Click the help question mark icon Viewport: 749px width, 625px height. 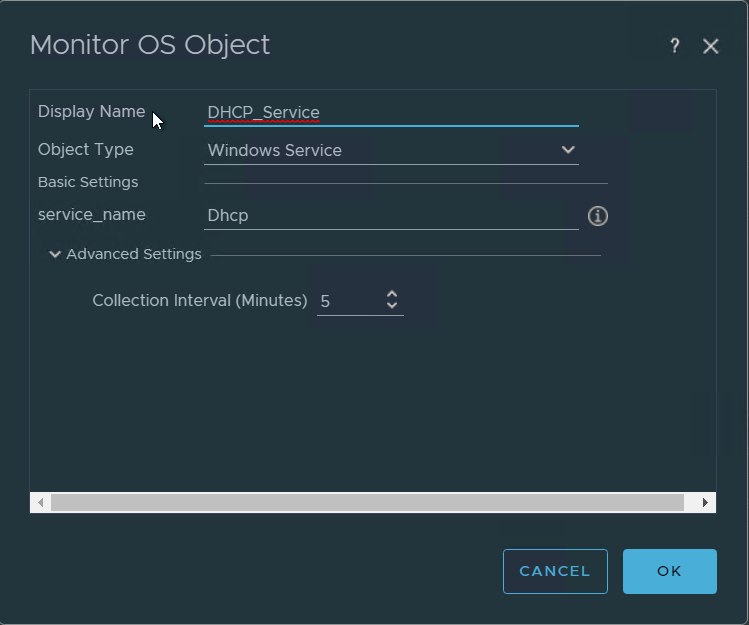(675, 46)
